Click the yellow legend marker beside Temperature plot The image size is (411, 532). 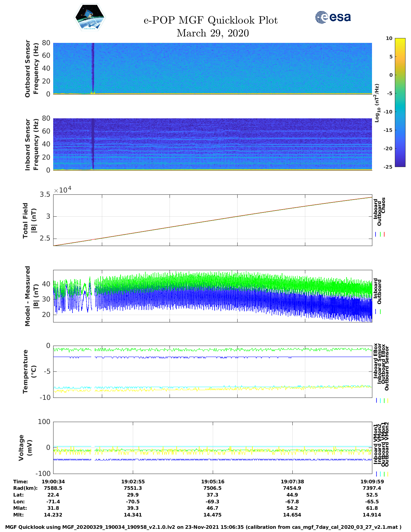(387, 400)
